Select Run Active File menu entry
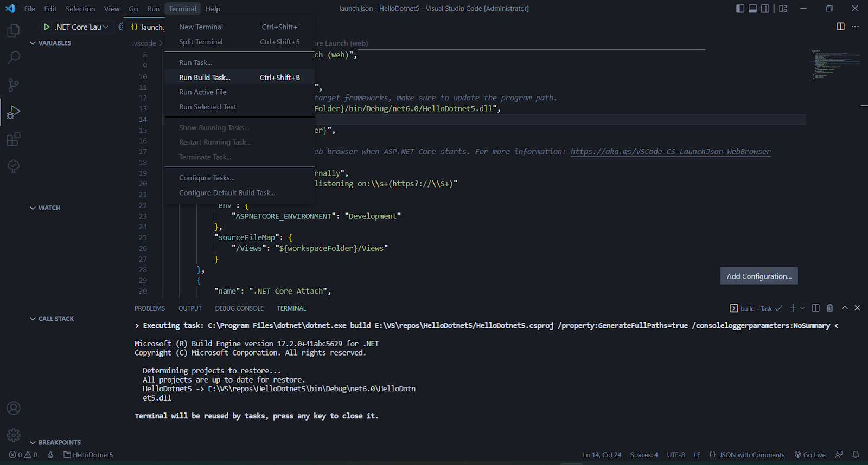This screenshot has width=868, height=465. [x=239, y=92]
